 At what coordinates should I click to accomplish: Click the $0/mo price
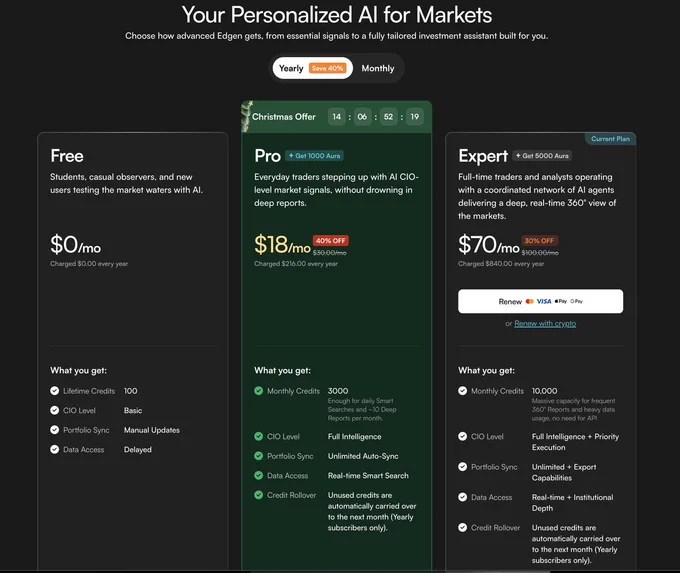(75, 245)
